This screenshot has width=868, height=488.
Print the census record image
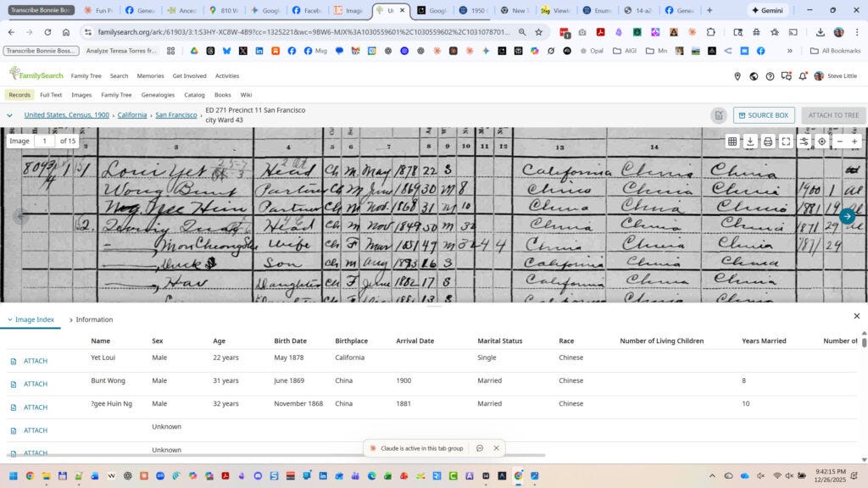point(768,141)
